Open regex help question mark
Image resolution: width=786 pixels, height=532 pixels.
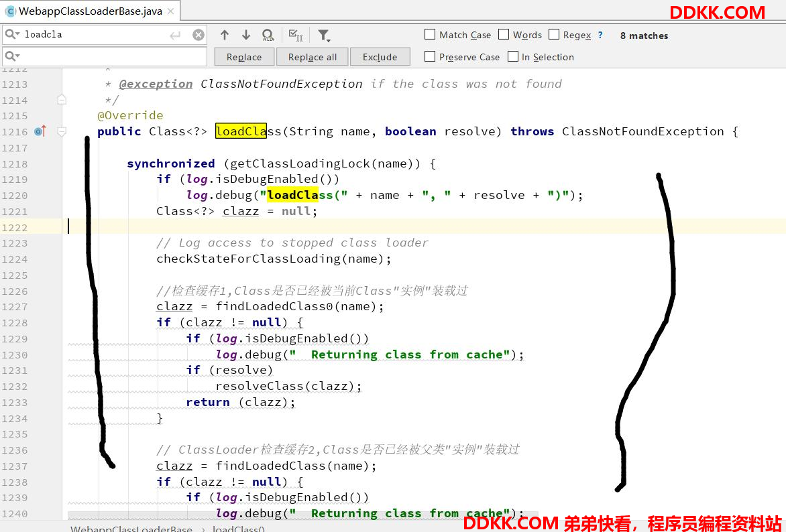click(x=600, y=35)
